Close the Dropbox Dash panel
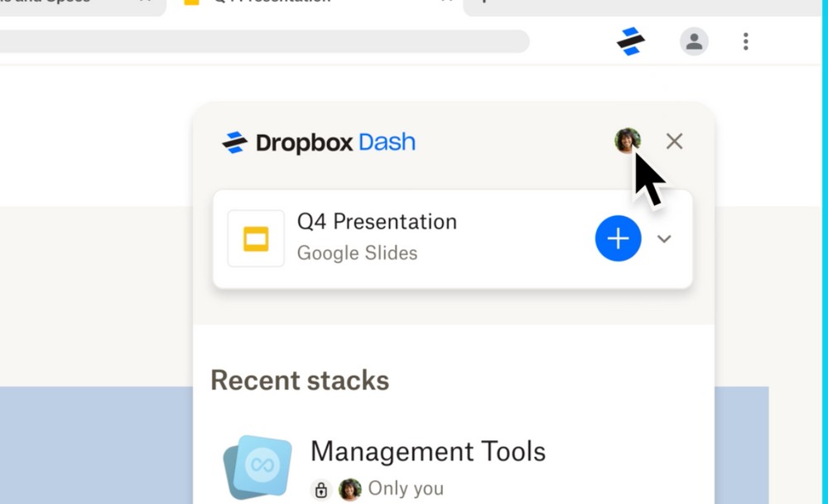828x504 pixels. (674, 142)
